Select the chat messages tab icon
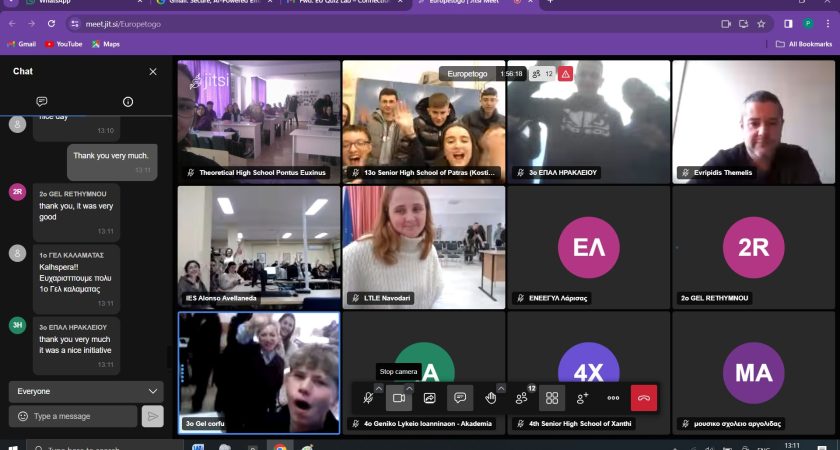The width and height of the screenshot is (840, 450). click(x=42, y=102)
